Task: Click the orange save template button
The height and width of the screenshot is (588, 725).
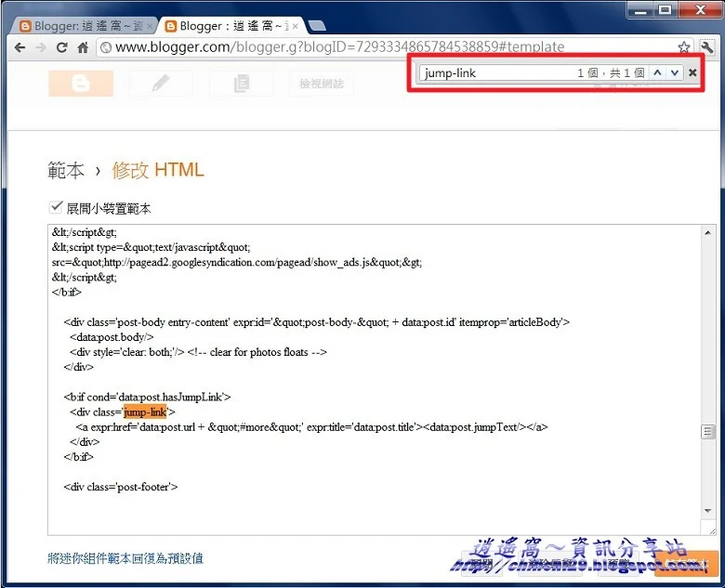Action: click(687, 564)
